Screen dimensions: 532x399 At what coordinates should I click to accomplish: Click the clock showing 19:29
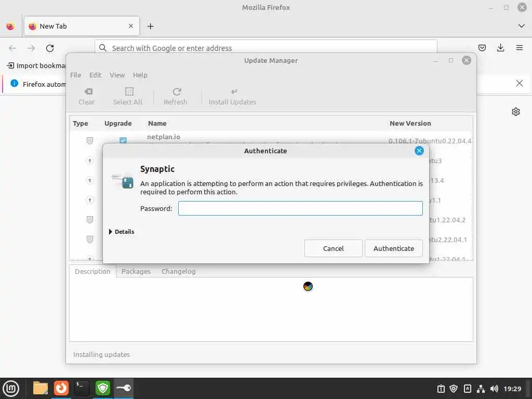pos(512,389)
